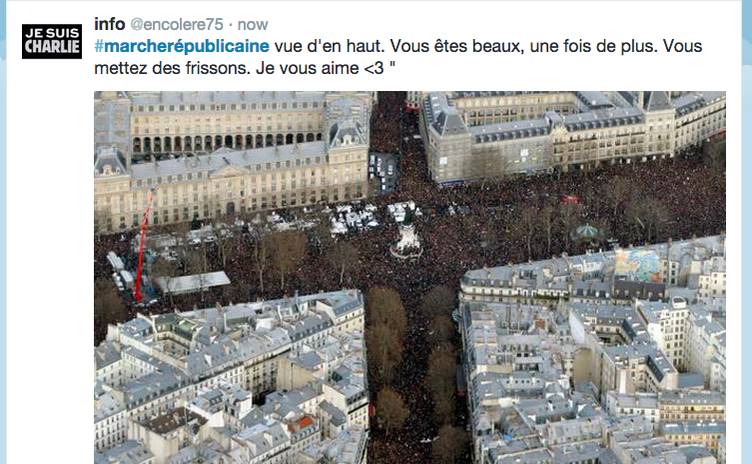Click the colorful mural on the building

click(638, 265)
